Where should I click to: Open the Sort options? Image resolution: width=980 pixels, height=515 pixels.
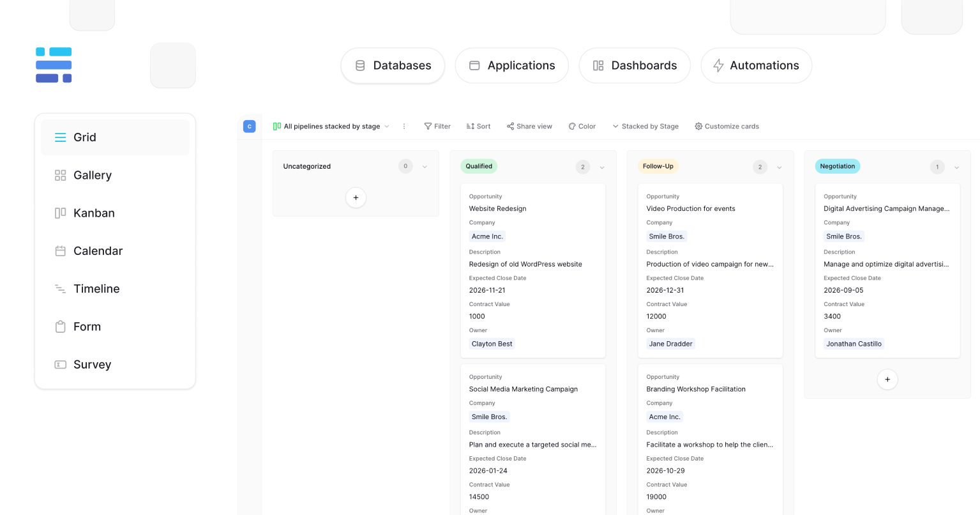[478, 127]
